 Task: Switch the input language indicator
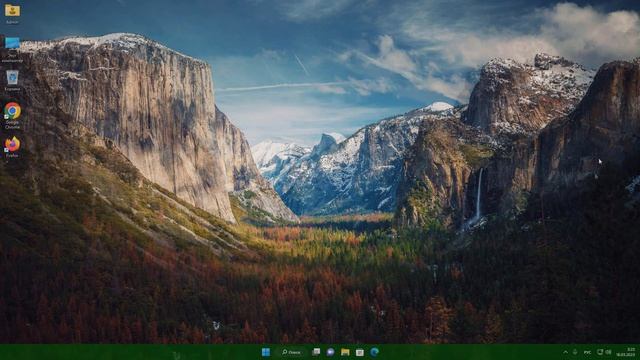tap(587, 352)
